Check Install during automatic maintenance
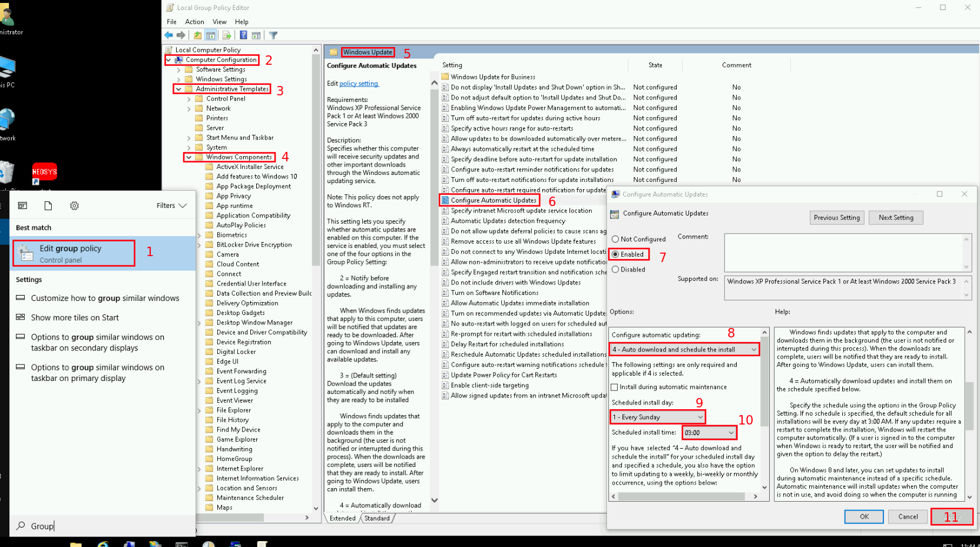Image resolution: width=980 pixels, height=547 pixels. click(x=615, y=387)
